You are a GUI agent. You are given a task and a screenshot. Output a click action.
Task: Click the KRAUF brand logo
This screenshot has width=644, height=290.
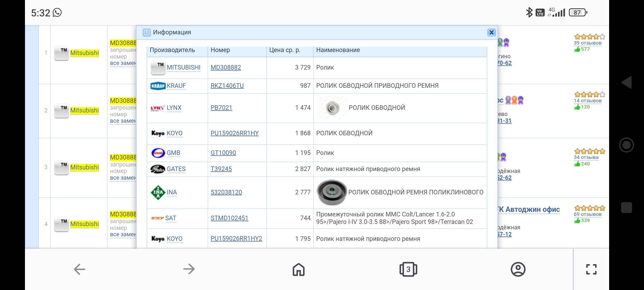click(158, 86)
